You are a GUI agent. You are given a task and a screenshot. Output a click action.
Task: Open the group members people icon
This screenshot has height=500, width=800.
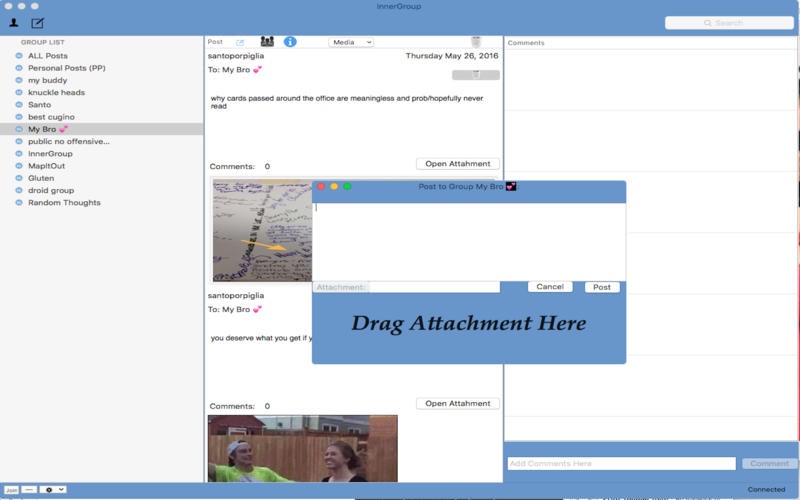pos(267,41)
